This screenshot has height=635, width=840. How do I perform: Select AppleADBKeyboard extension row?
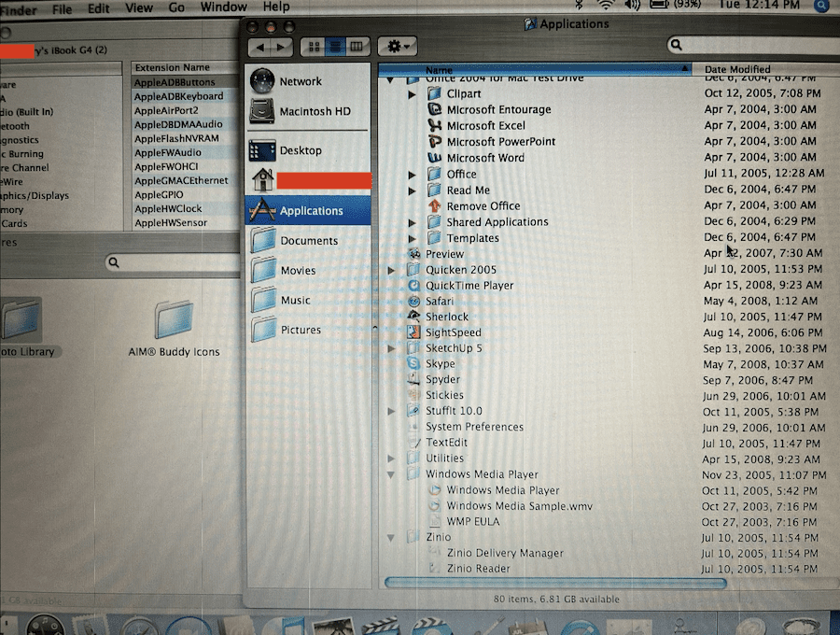pyautogui.click(x=186, y=96)
